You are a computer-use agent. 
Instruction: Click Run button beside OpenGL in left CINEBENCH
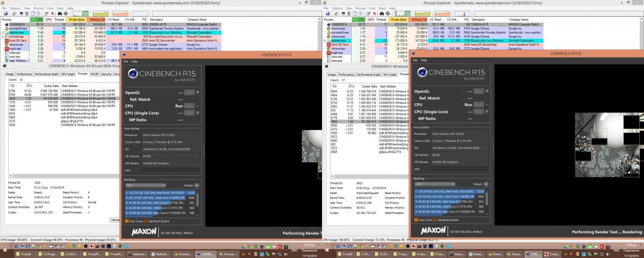tap(189, 92)
